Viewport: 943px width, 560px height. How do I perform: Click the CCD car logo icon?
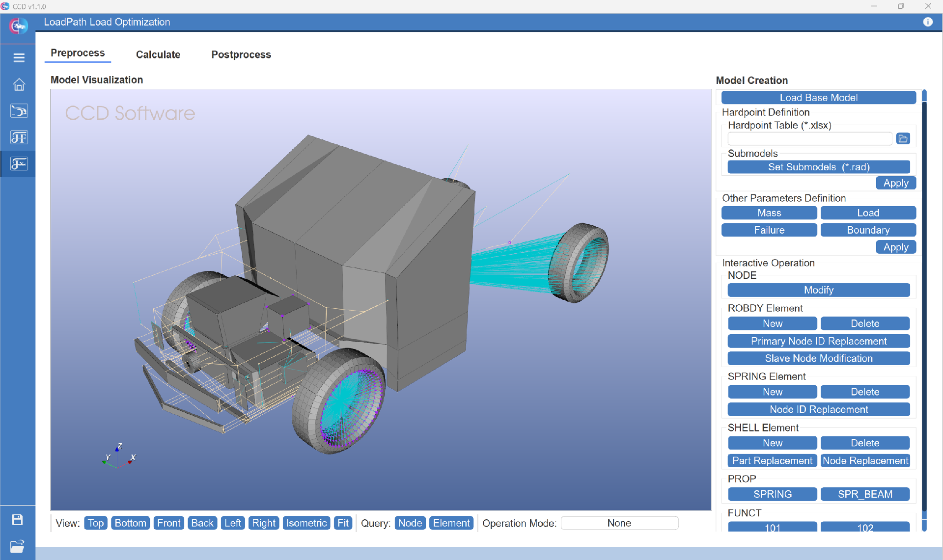[x=19, y=26]
